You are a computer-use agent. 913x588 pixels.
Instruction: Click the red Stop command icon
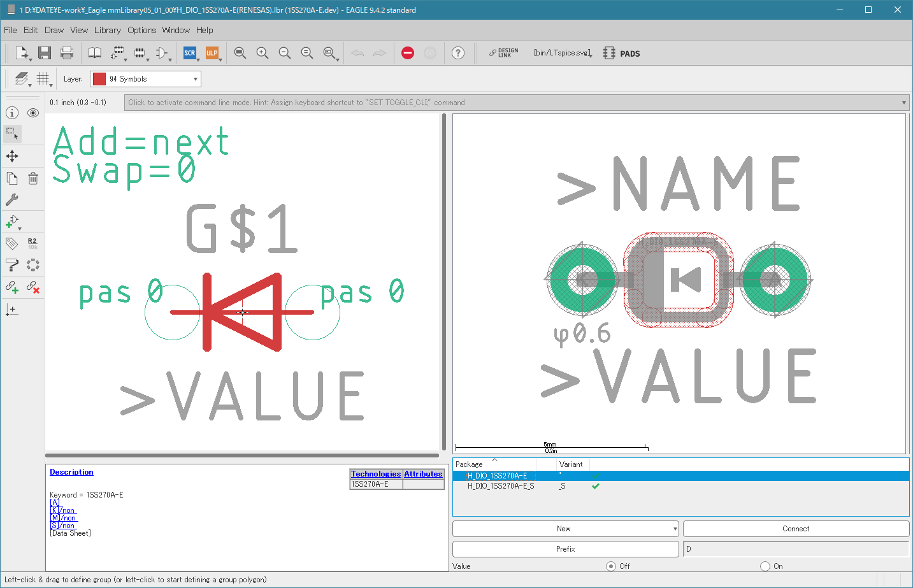click(x=408, y=53)
